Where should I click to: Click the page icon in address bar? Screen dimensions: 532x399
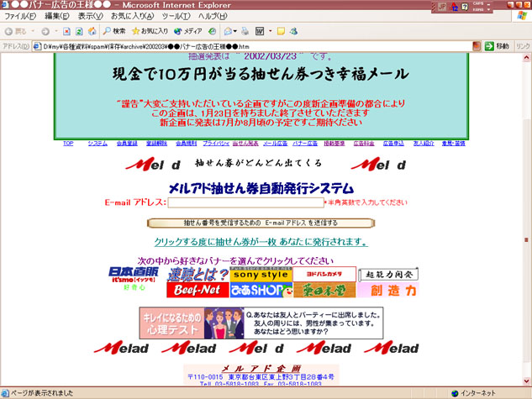37,46
